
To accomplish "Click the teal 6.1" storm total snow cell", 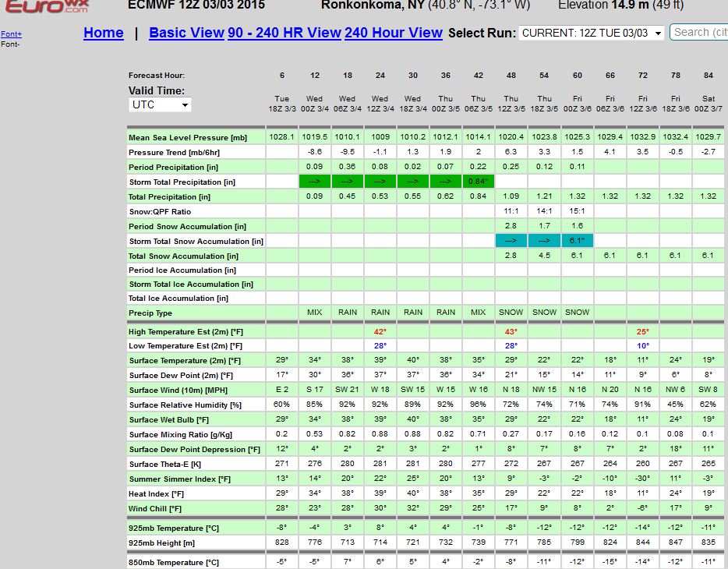I will (577, 241).
